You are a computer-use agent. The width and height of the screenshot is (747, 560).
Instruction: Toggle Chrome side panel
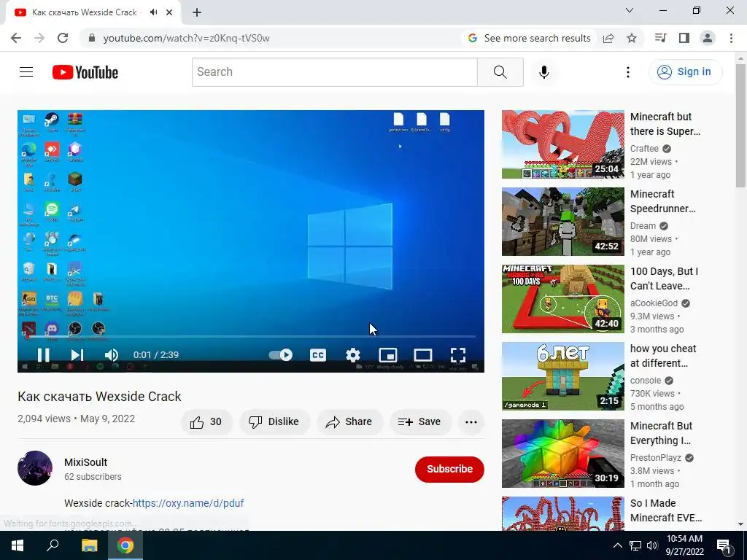click(684, 38)
